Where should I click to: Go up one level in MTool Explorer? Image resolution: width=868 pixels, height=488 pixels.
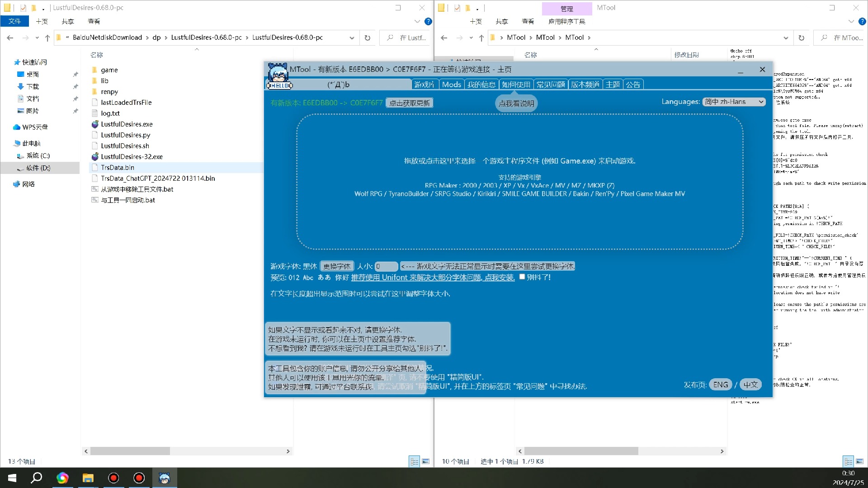pyautogui.click(x=481, y=38)
